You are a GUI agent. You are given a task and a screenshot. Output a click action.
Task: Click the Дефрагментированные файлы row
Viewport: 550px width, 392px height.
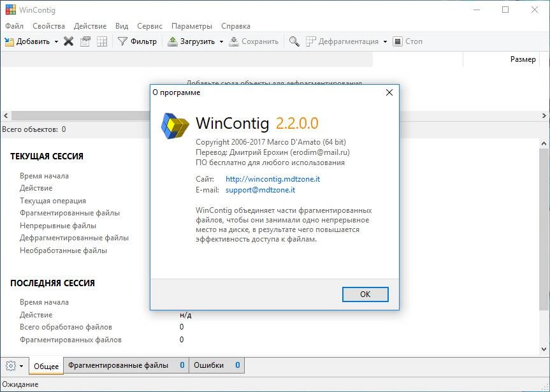[x=74, y=238]
